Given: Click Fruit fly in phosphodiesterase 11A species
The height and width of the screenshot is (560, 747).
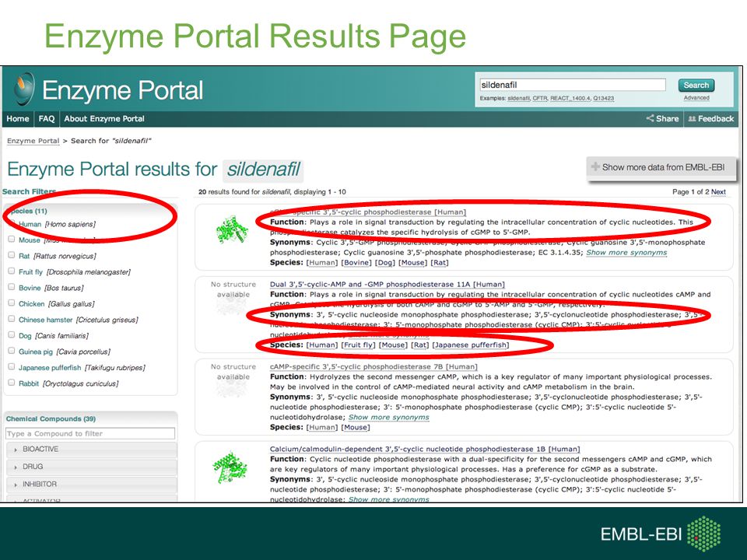Looking at the screenshot, I should (358, 345).
